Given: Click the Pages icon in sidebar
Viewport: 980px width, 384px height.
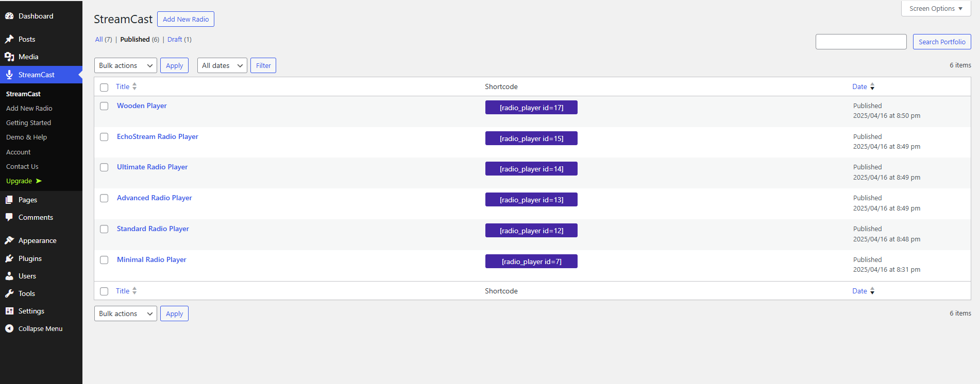Looking at the screenshot, I should point(9,200).
